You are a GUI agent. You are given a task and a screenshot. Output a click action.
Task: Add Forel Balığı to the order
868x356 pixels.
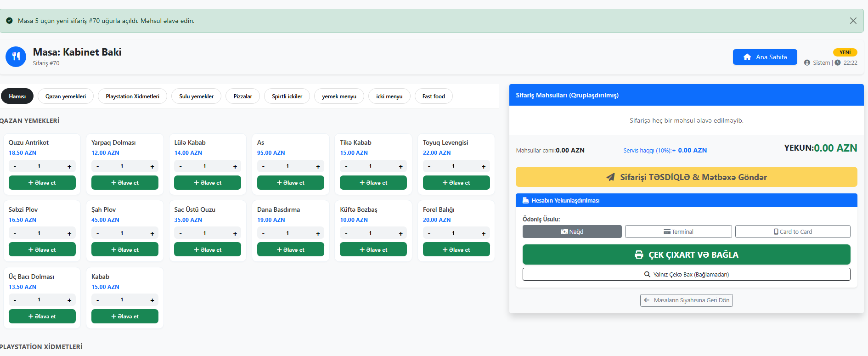coord(456,250)
